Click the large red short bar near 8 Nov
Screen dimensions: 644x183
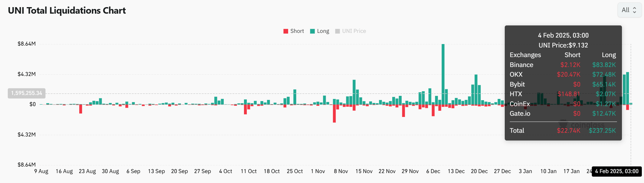(334, 113)
